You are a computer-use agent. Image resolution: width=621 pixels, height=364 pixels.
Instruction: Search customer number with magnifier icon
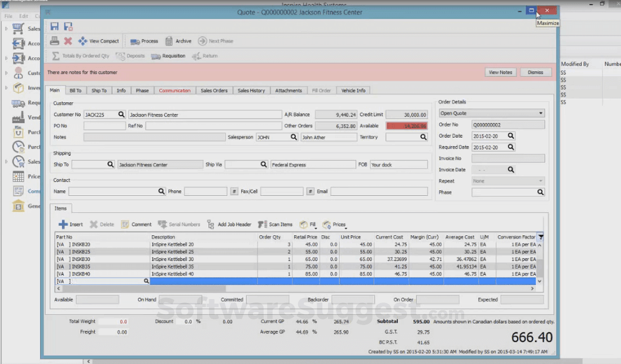[x=121, y=115]
